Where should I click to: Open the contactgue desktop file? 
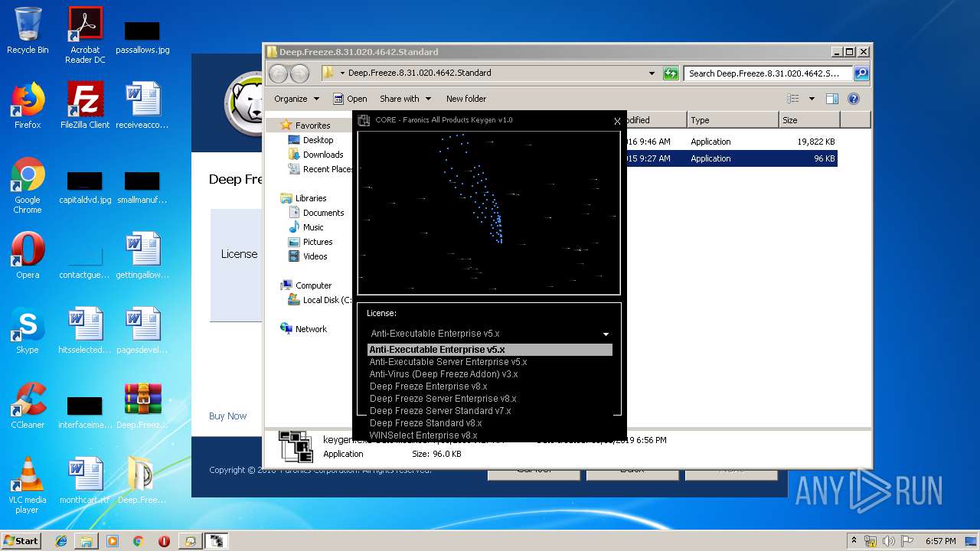[85, 262]
